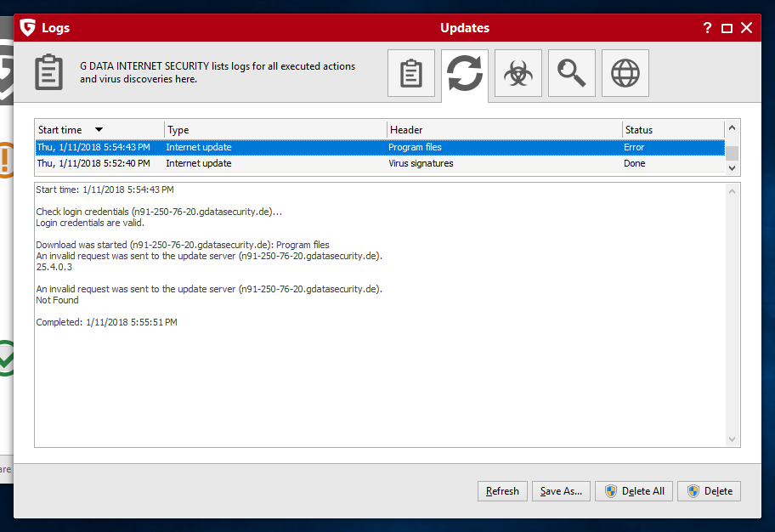This screenshot has width=775, height=532.
Task: Click 'Login credentials are valid.' line
Action: pos(90,223)
